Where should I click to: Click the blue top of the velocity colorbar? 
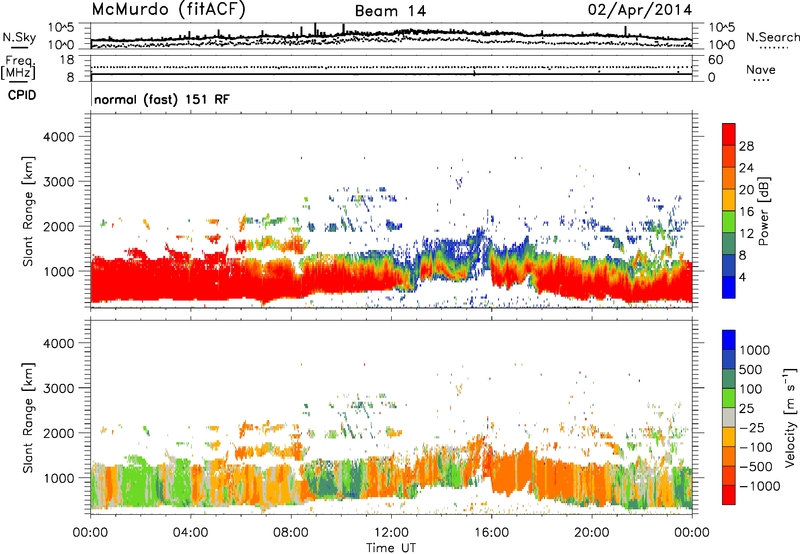(729, 339)
